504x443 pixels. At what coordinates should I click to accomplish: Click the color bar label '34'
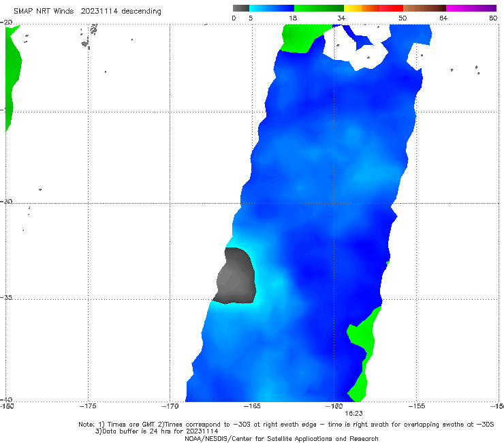pos(341,18)
